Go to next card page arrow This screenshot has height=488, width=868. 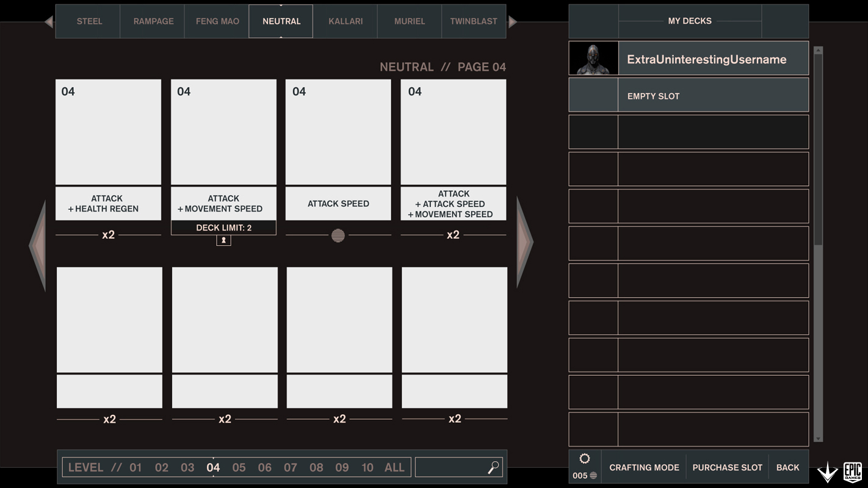(x=525, y=242)
